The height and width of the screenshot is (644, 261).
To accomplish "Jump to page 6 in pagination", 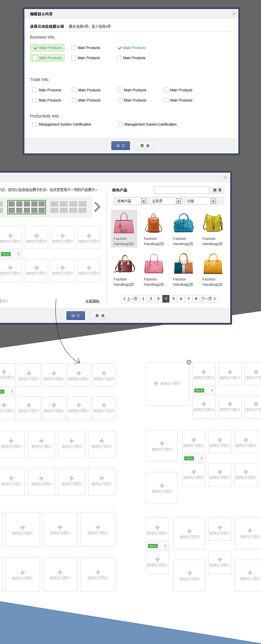I will (181, 299).
